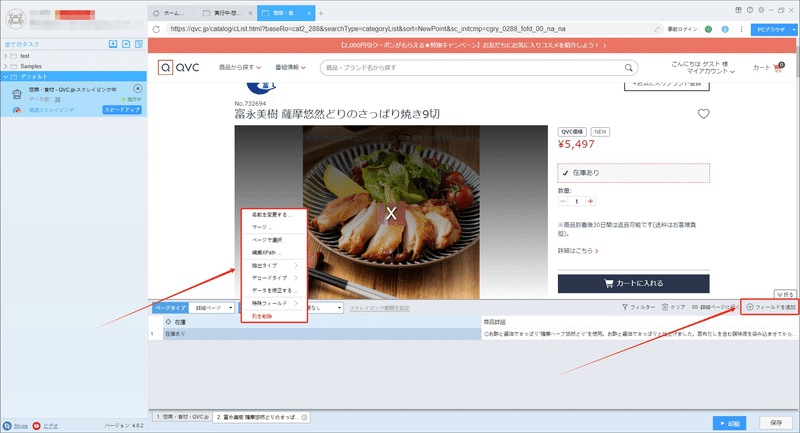Screen dimensions: 800x433
Task: Close the 実行中 tab
Action: pyautogui.click(x=250, y=13)
